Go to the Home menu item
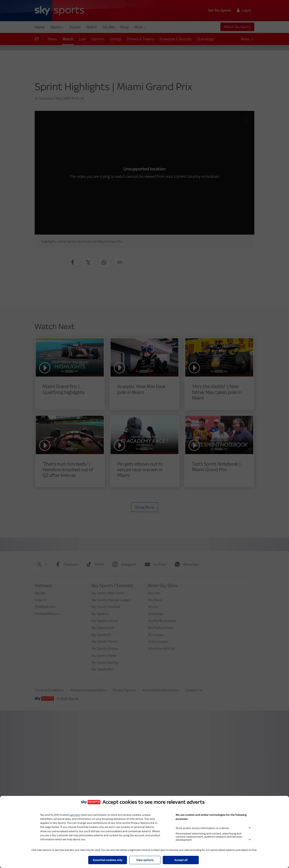289x868 pixels. click(x=40, y=27)
